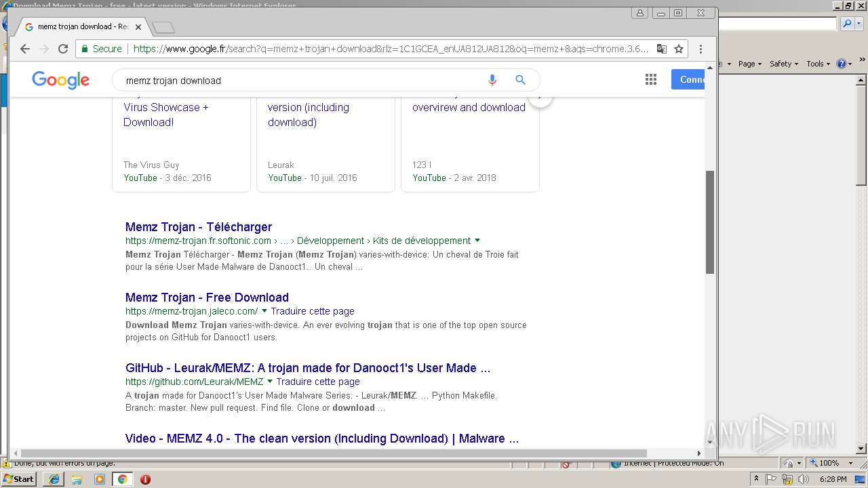Click Chrome back navigation arrow
This screenshot has width=868, height=488.
(x=25, y=49)
